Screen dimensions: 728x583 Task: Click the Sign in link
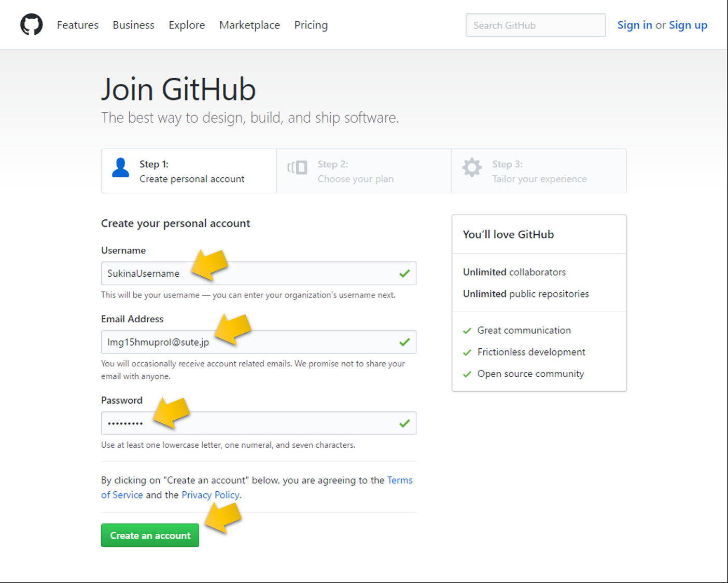[635, 25]
